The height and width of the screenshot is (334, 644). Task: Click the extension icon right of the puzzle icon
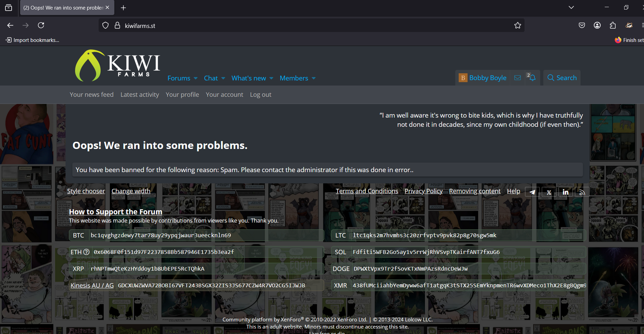coord(629,25)
